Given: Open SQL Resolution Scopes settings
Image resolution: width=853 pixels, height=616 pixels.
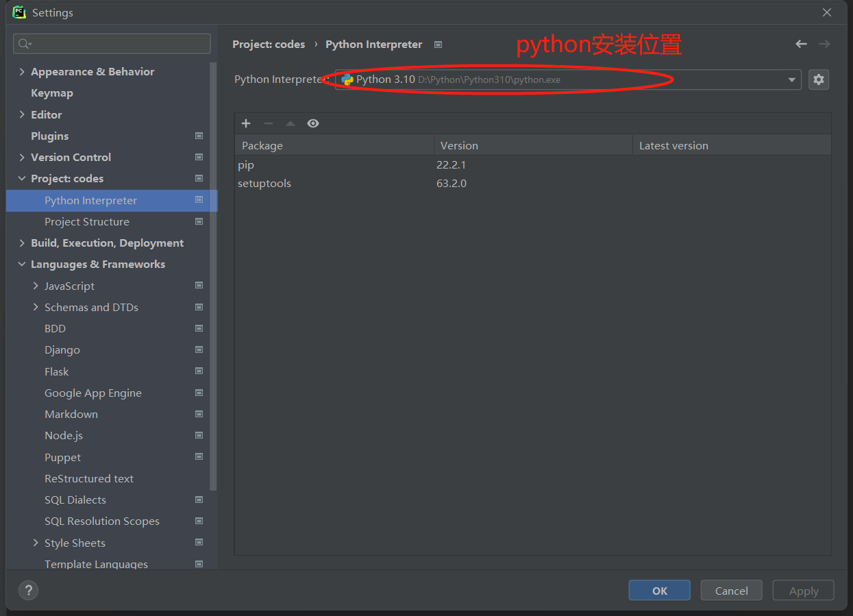Looking at the screenshot, I should tap(102, 521).
